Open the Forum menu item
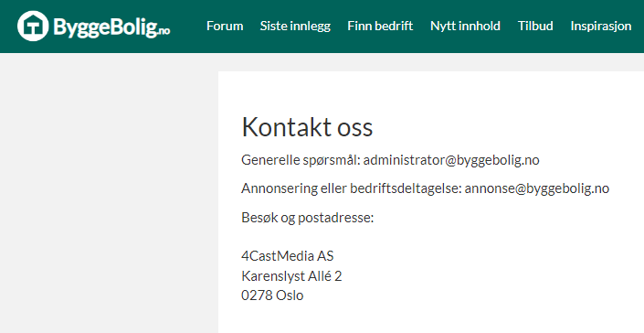 [225, 26]
